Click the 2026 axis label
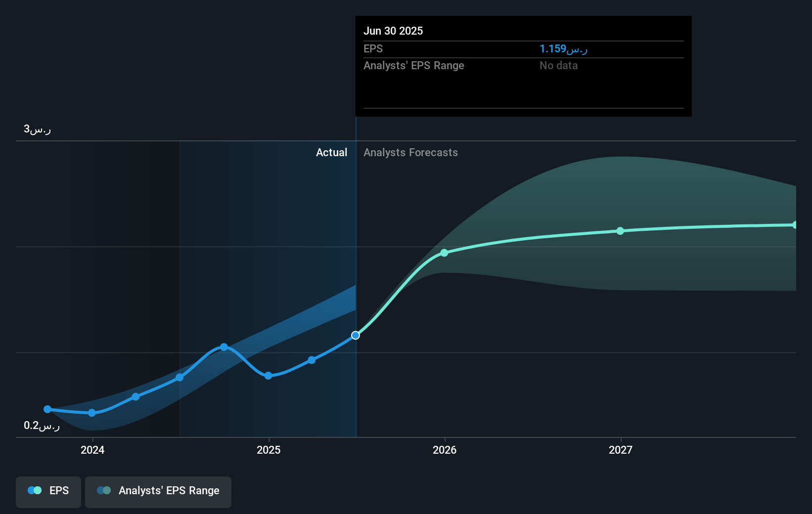Viewport: 812px width, 514px height. (445, 450)
